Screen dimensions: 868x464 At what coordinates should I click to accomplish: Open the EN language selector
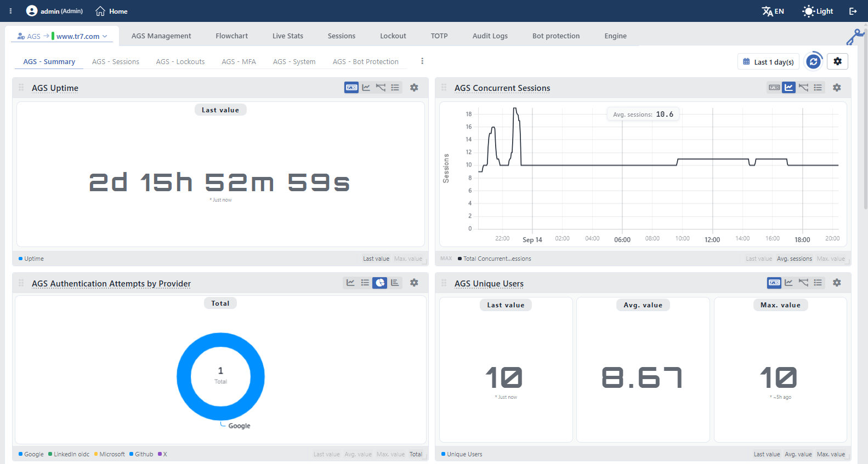coord(773,11)
